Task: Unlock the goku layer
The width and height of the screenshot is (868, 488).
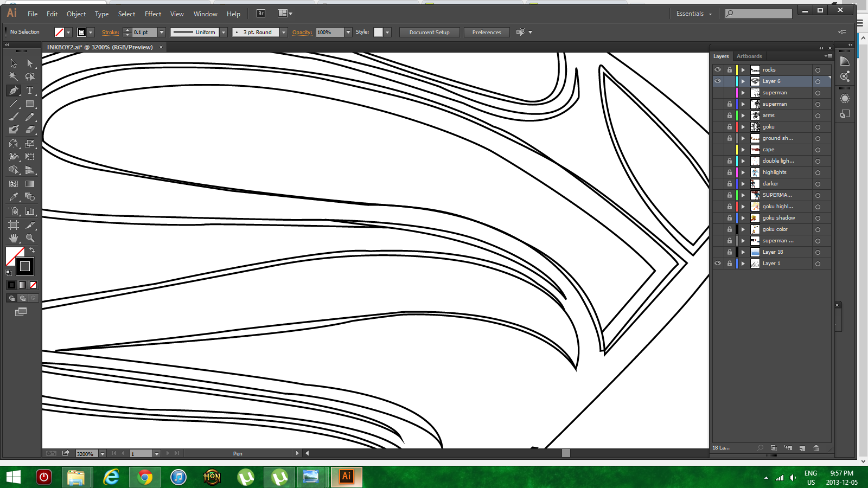Action: pos(729,126)
